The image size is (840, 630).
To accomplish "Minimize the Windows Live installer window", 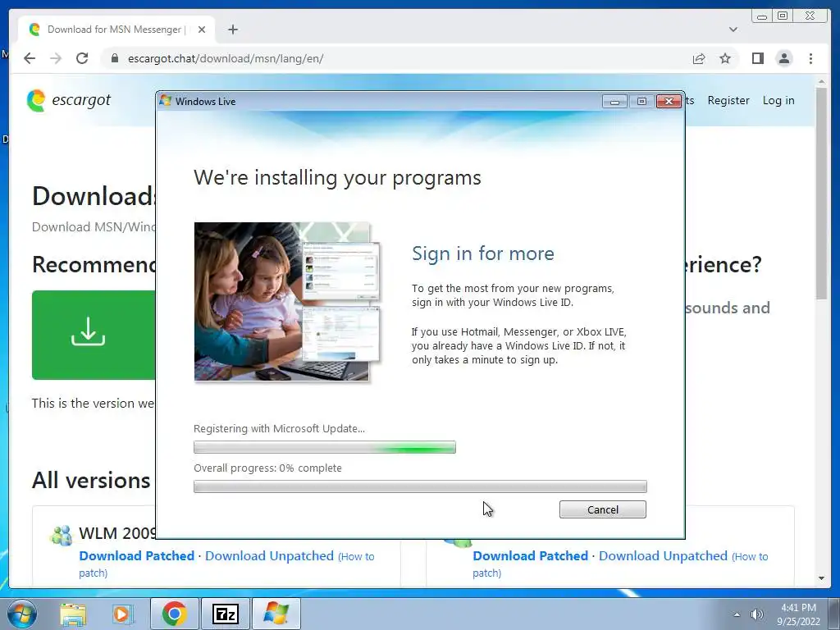I will [x=614, y=101].
